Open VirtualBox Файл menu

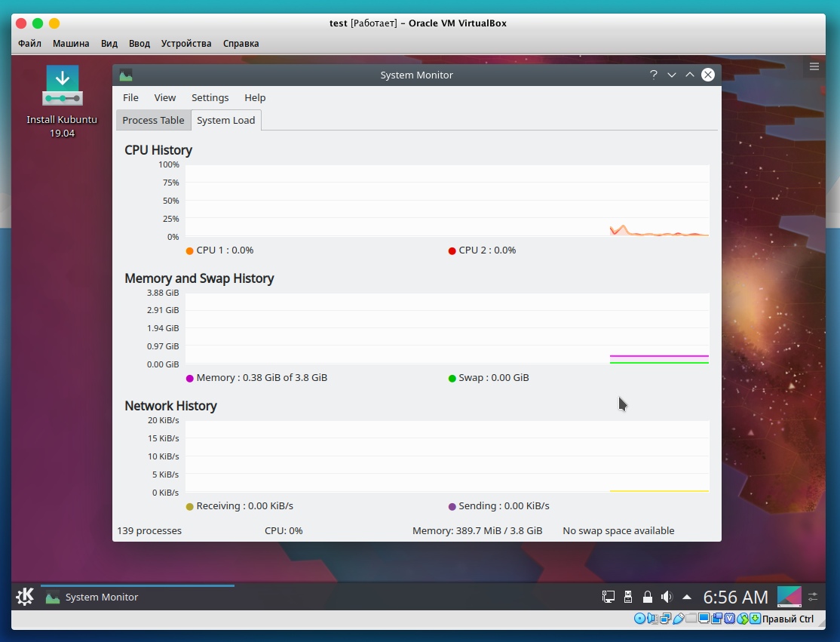coord(29,44)
